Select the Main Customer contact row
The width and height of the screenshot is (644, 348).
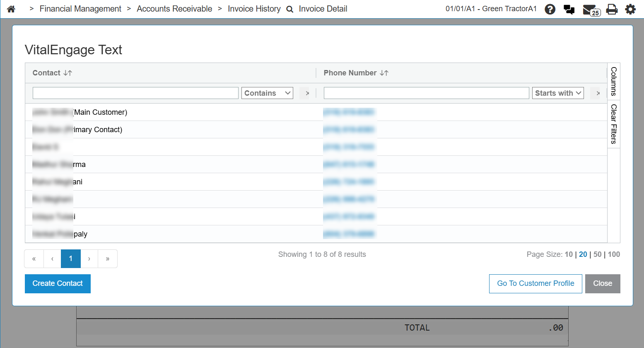[316, 112]
